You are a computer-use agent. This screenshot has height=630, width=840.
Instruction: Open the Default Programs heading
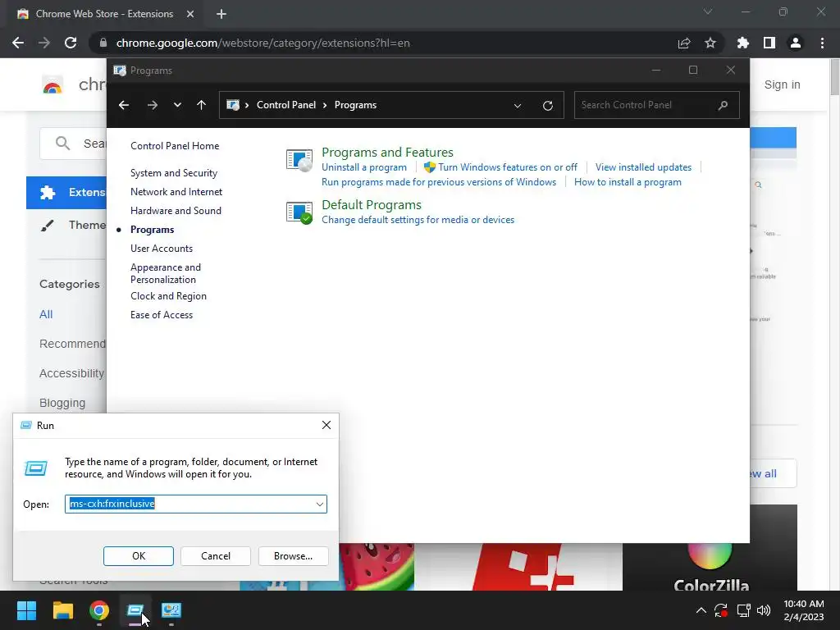pos(372,204)
